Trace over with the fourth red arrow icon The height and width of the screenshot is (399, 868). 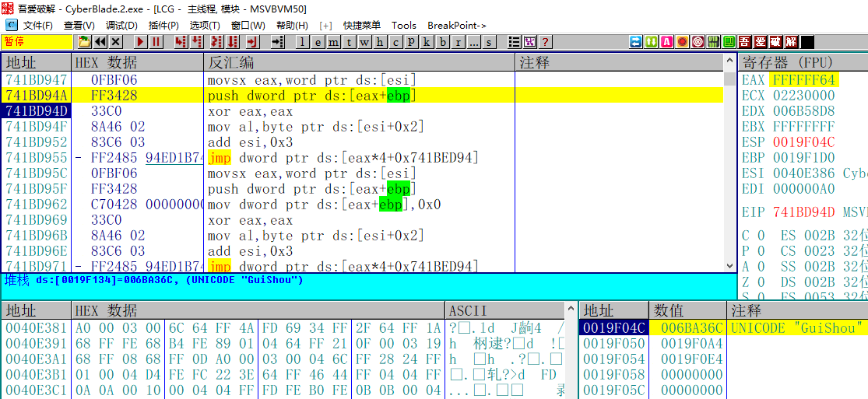click(x=233, y=42)
